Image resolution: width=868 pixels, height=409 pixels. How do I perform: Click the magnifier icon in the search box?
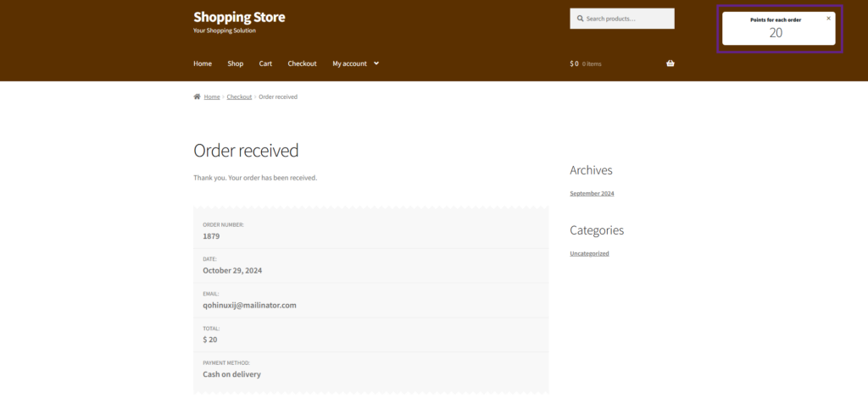[580, 19]
